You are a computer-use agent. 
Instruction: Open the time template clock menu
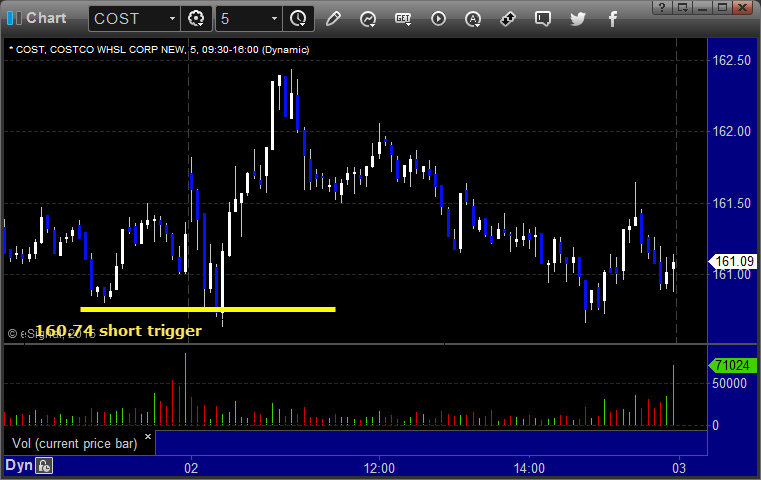pos(298,19)
